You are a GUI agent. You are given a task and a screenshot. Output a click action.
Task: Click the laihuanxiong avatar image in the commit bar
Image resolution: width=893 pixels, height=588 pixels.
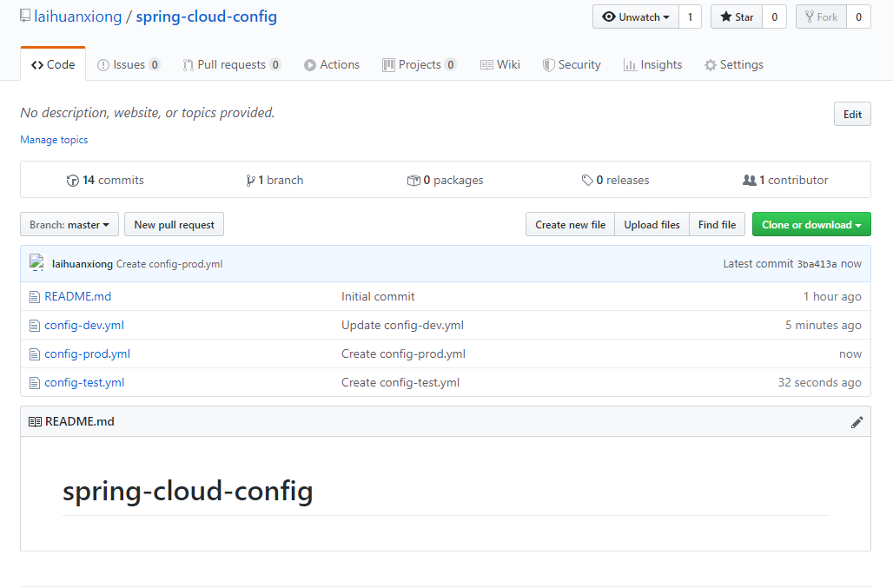pyautogui.click(x=37, y=263)
